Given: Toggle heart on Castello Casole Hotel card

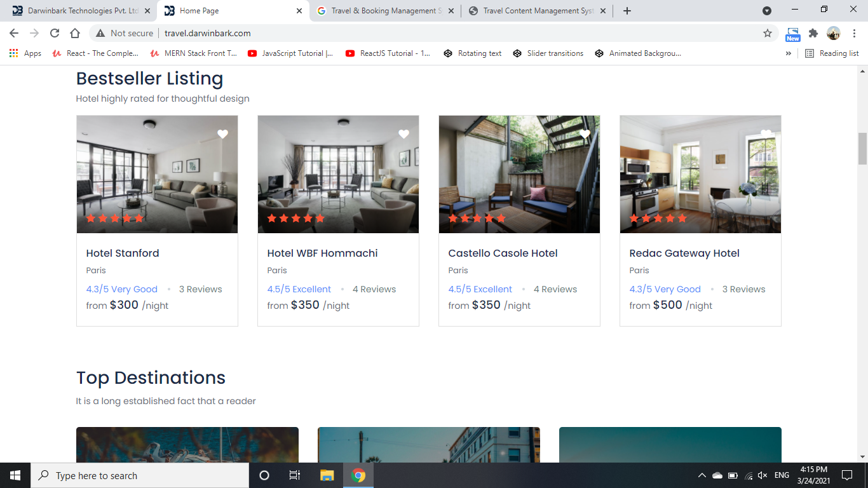Looking at the screenshot, I should pos(585,134).
